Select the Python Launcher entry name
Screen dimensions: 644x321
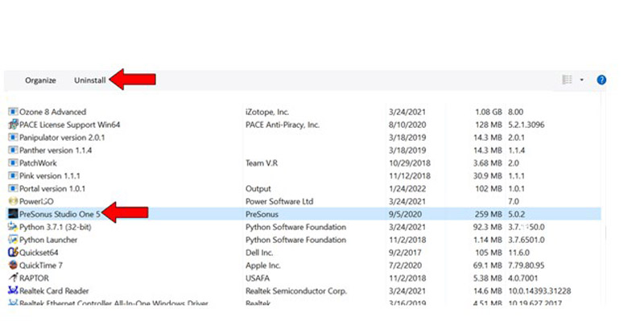pos(48,240)
